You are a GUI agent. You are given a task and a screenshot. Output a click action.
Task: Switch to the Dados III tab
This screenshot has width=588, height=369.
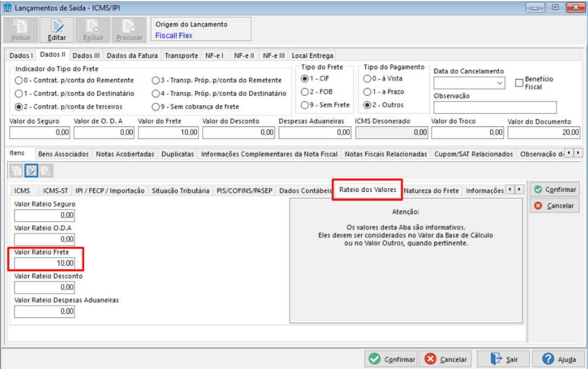pyautogui.click(x=86, y=56)
